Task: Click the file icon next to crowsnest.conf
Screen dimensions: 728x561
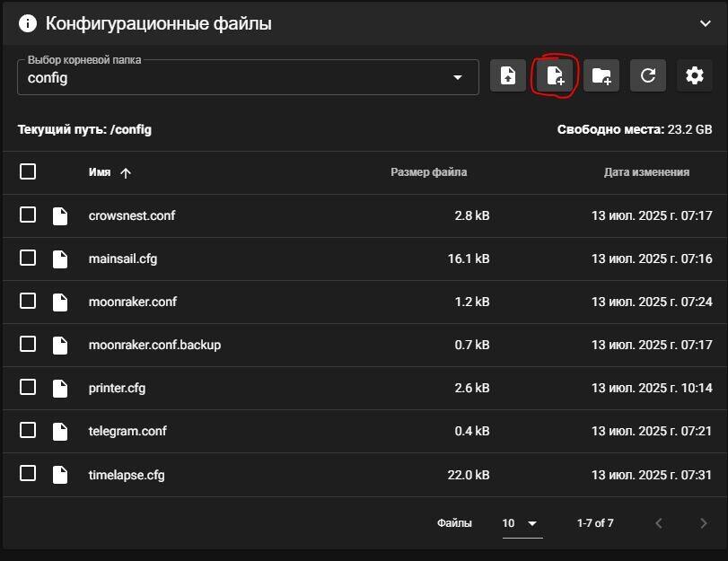Action: pos(60,215)
